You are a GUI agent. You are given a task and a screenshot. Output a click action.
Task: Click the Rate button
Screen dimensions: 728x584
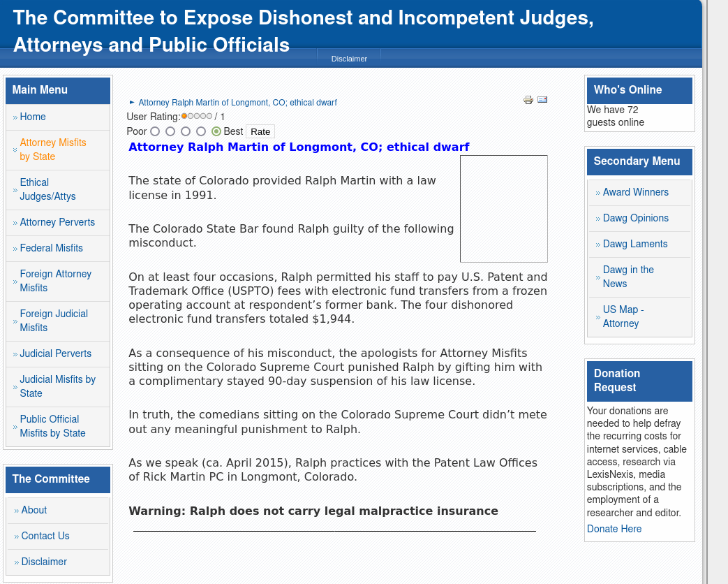[260, 131]
